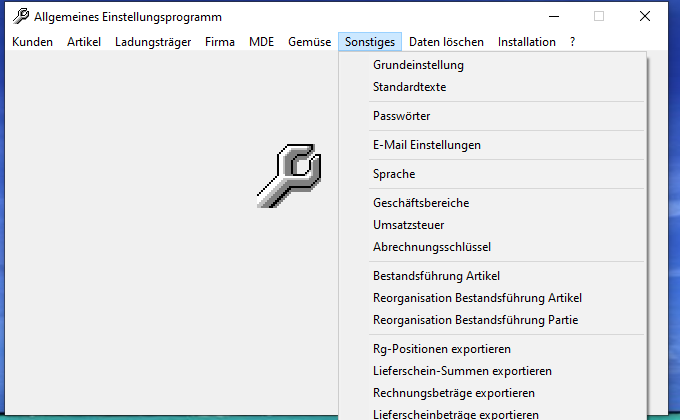
Task: Open the question mark help menu
Action: tap(572, 42)
